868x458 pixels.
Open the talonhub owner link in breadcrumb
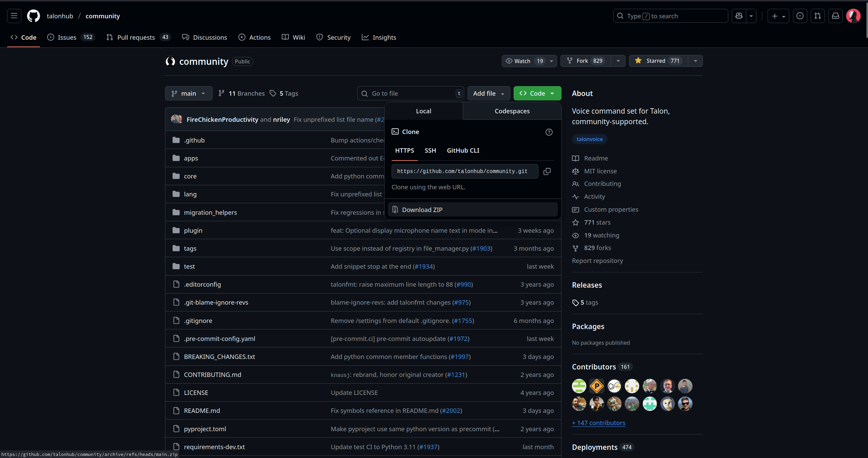pyautogui.click(x=60, y=16)
